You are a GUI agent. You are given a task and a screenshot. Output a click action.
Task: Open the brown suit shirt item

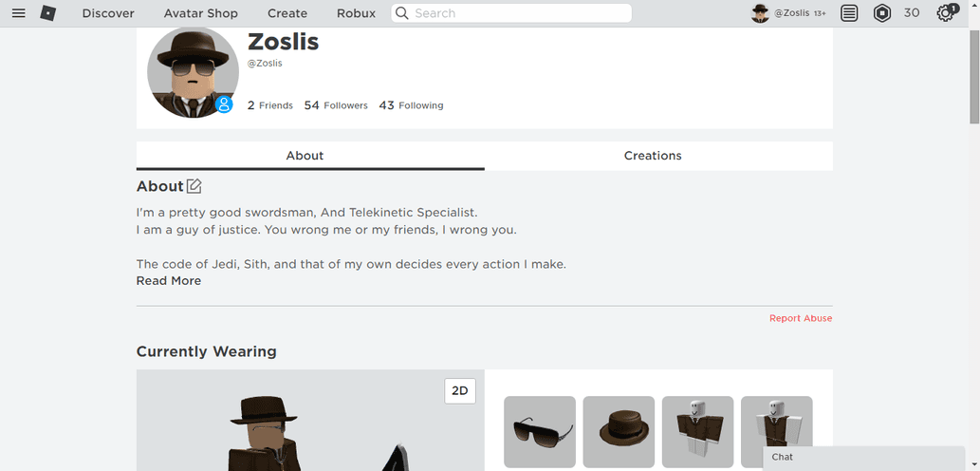tap(697, 432)
